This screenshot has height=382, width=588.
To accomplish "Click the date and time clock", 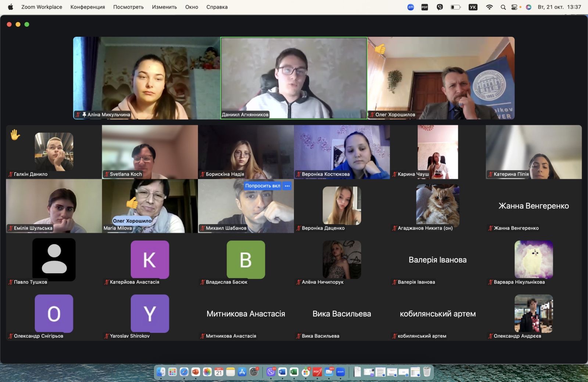I will [x=559, y=7].
